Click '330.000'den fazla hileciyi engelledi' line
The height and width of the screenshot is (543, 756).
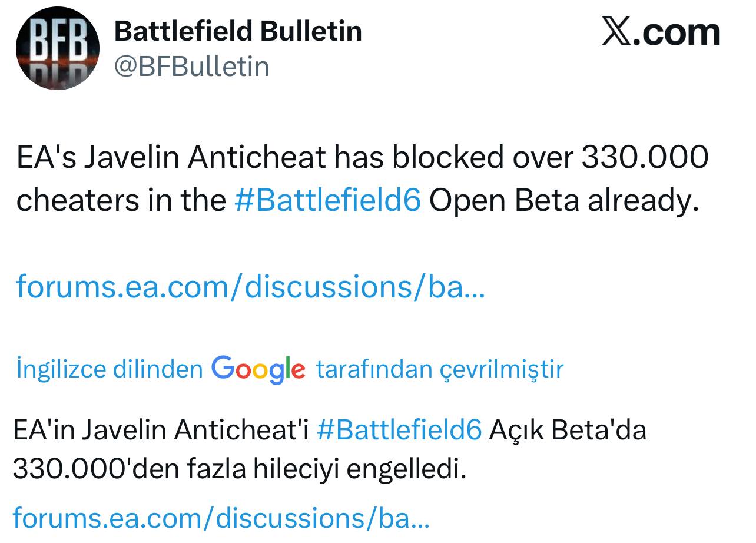click(x=240, y=469)
